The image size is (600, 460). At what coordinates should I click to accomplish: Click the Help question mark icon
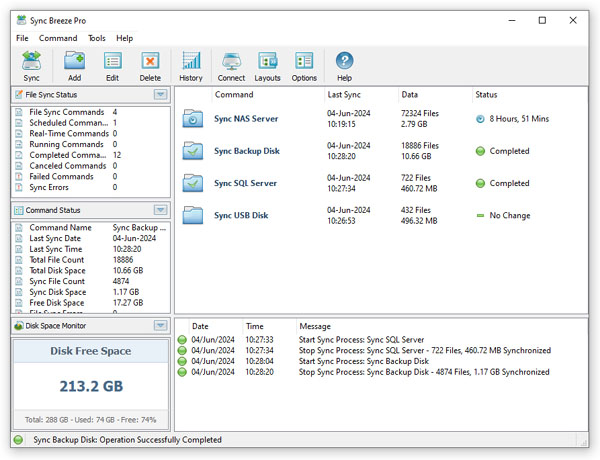click(344, 61)
